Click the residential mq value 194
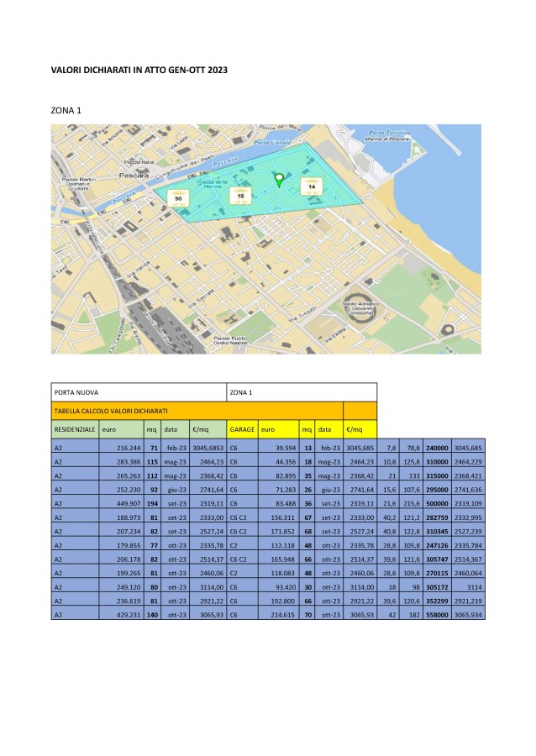 point(152,503)
